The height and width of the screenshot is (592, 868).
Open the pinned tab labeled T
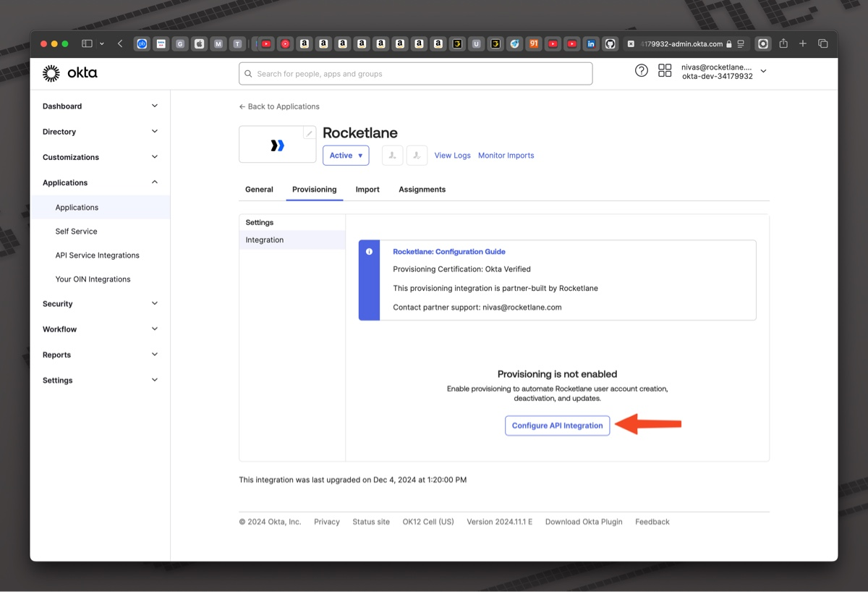click(x=237, y=43)
